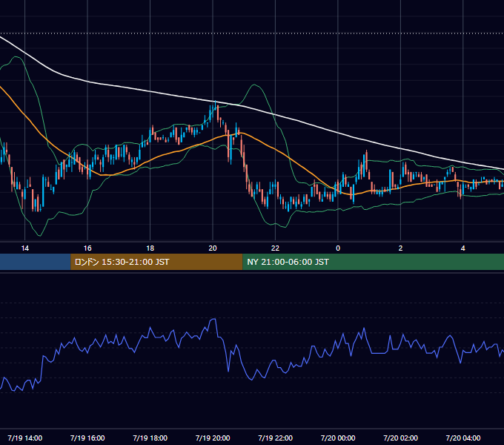This screenshot has width=504, height=445.
Task: Select the blue session band before ロンドン
Action: 36,262
